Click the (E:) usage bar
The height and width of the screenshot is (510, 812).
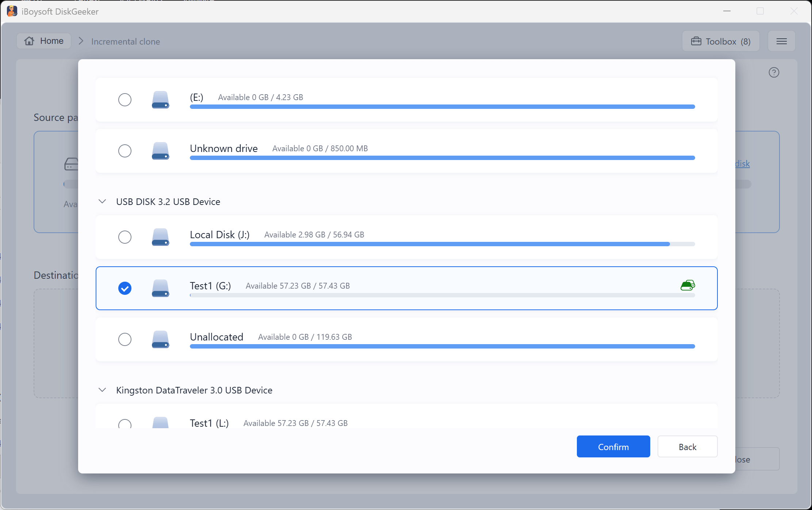coord(443,107)
